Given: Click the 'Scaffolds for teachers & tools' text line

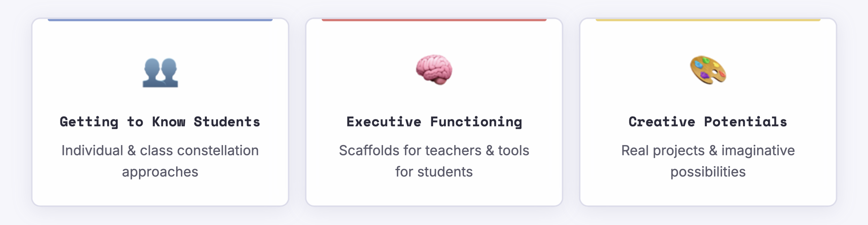Looking at the screenshot, I should pos(434,150).
